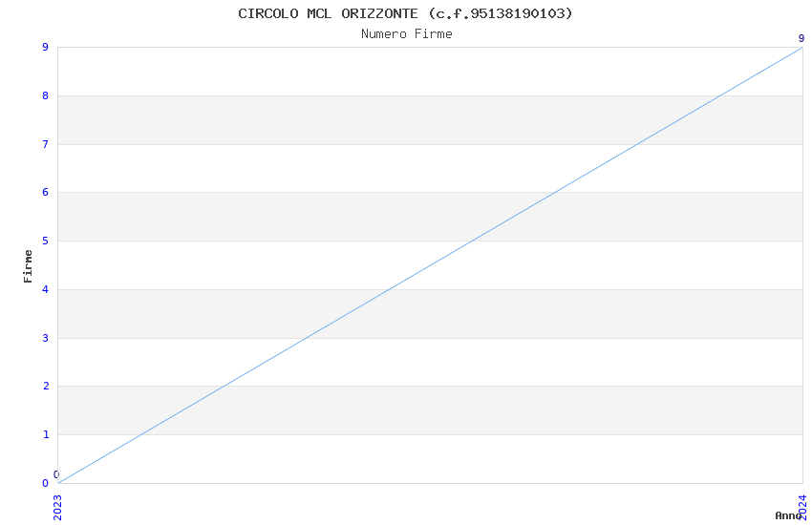Viewport: 812px width, 525px height.
Task: Select the y-axis tick label 6
Action: (45, 193)
